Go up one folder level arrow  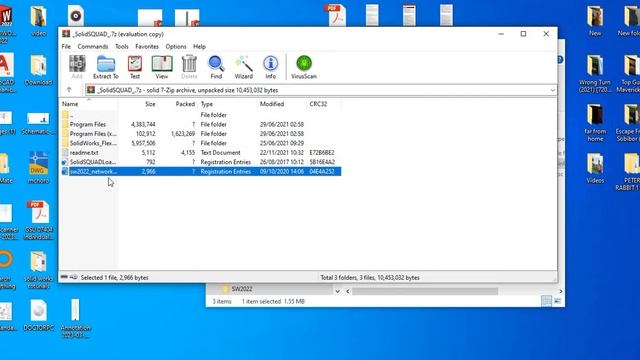coord(69,90)
